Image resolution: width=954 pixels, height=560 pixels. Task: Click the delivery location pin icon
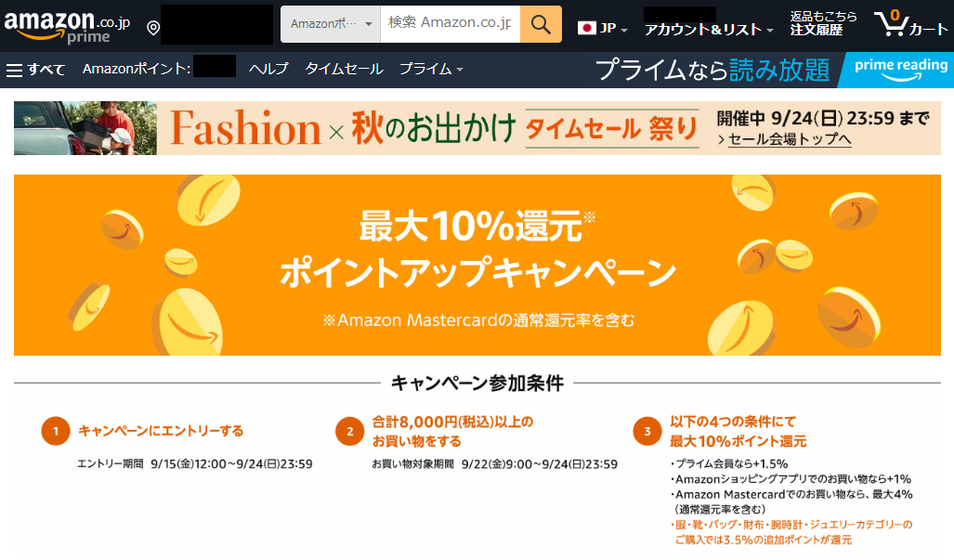154,28
